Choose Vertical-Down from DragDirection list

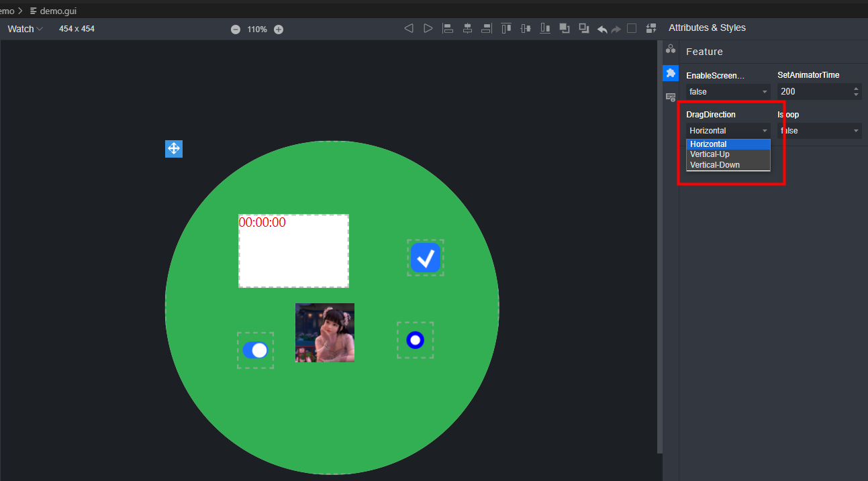714,165
